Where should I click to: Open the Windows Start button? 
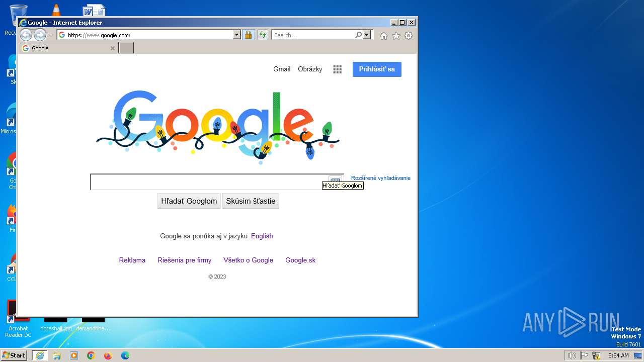coord(14,355)
